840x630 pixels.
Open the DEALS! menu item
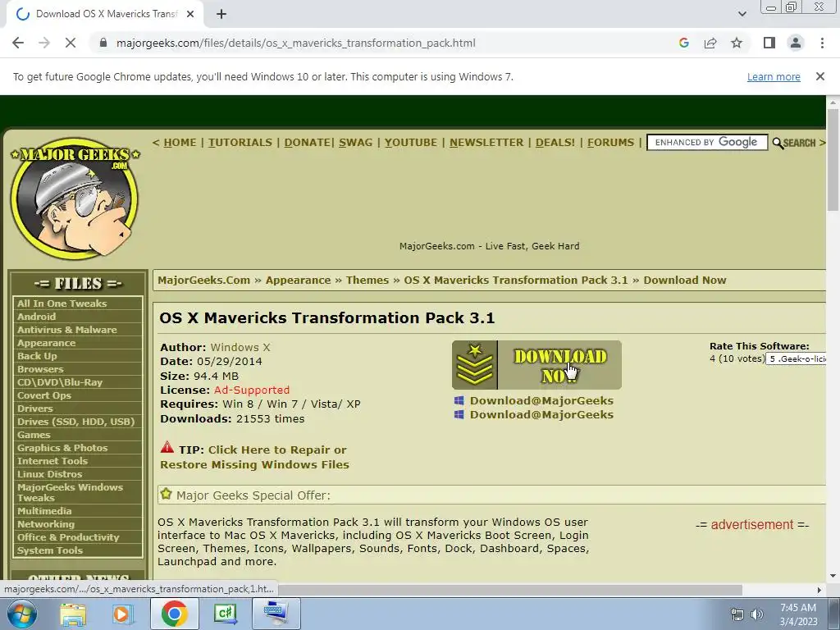point(555,143)
